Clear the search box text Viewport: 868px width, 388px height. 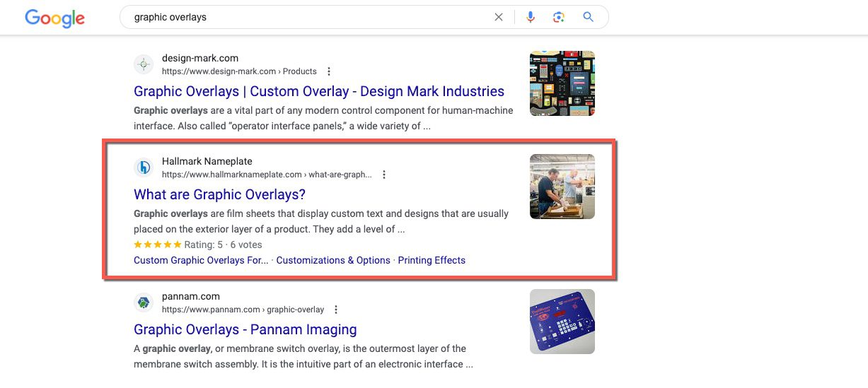499,17
